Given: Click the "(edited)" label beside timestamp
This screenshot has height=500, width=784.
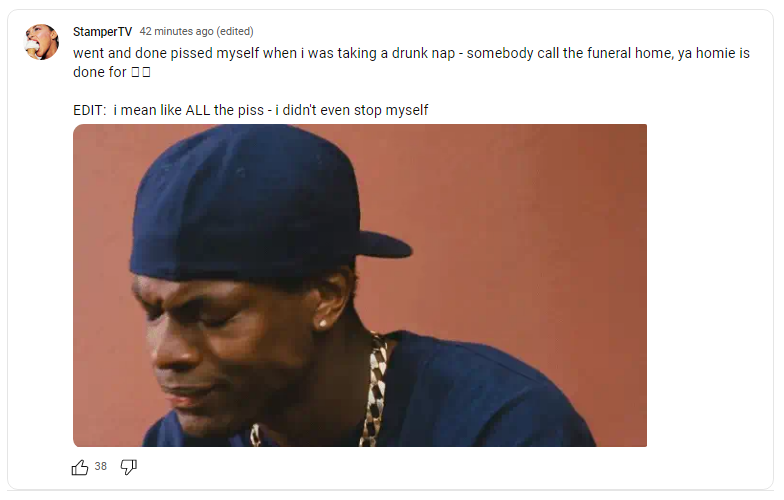Looking at the screenshot, I should point(235,31).
